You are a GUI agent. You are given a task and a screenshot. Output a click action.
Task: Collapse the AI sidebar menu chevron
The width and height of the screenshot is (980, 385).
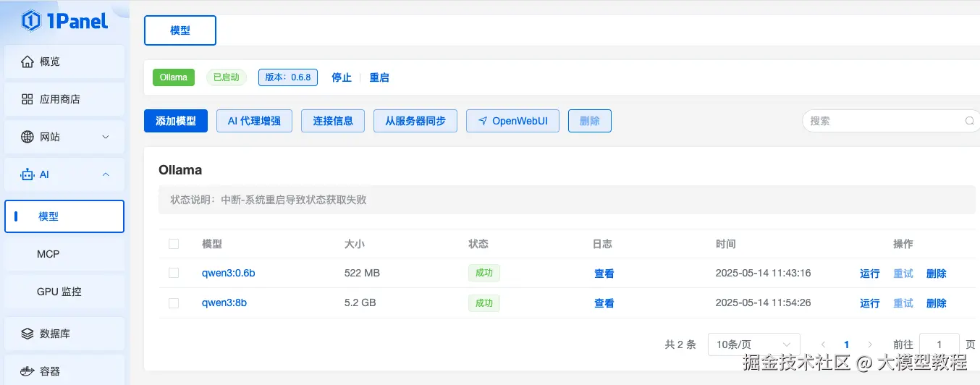point(106,174)
